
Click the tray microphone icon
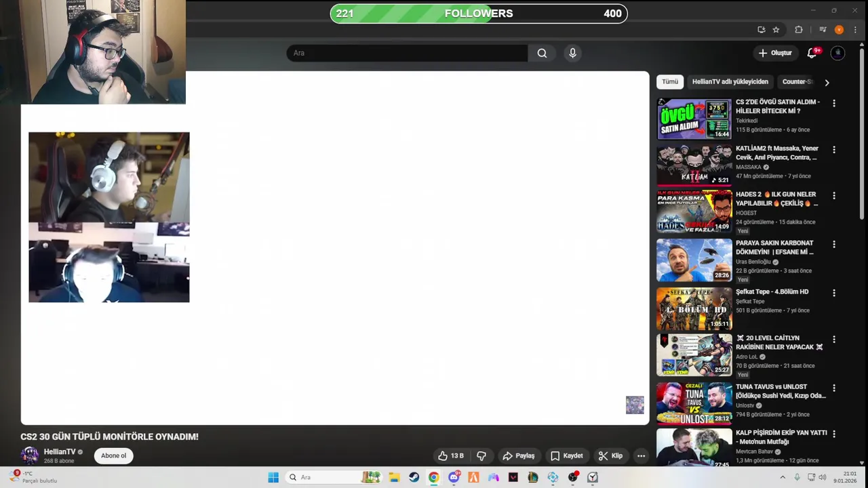(x=797, y=477)
